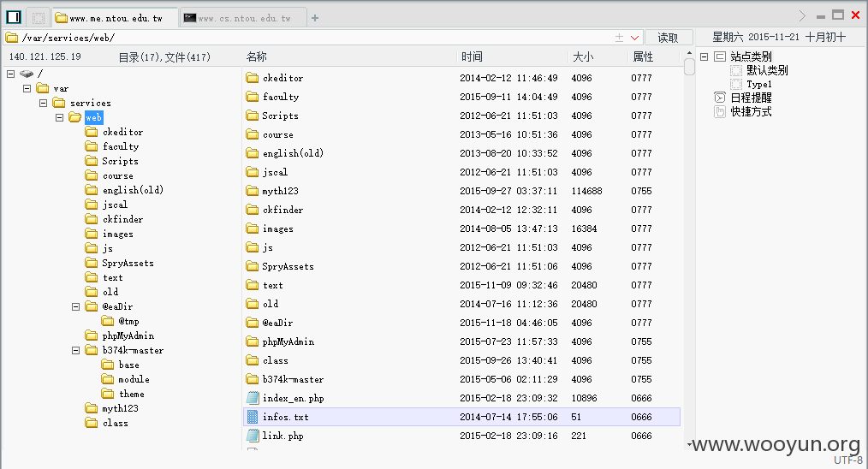Click the jscal folder icon in the file list
This screenshot has width=868, height=469.
pyautogui.click(x=253, y=172)
